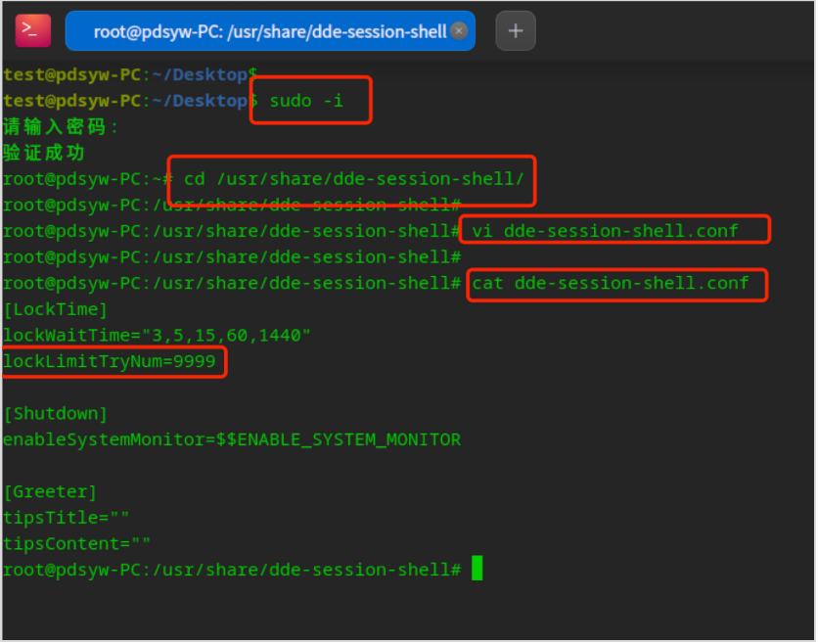Click the [Shutdown] section header

56,414
